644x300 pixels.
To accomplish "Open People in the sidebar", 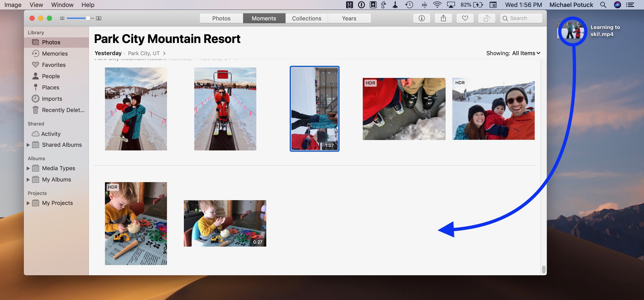I will click(57, 76).
